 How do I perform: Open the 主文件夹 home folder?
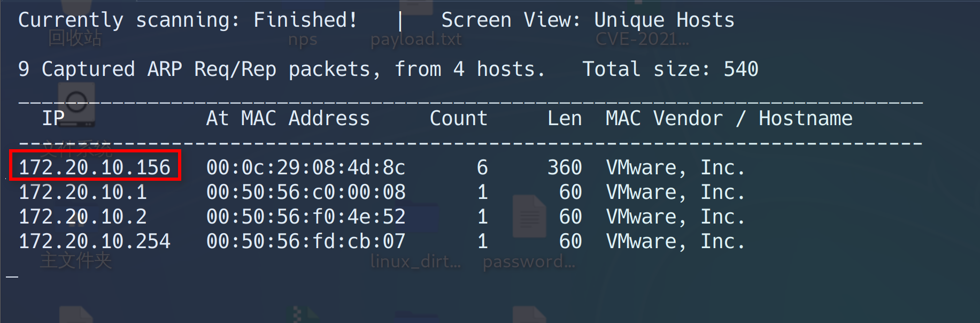(76, 260)
